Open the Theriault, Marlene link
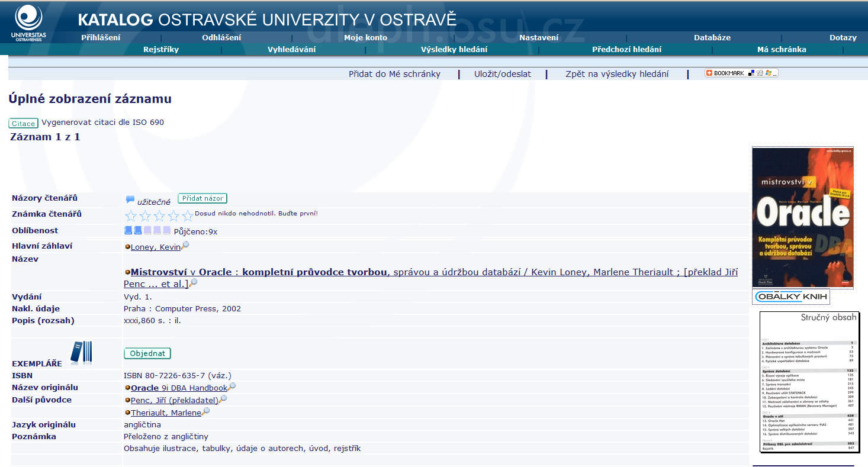Viewport: 868px width, 467px height. pyautogui.click(x=166, y=413)
